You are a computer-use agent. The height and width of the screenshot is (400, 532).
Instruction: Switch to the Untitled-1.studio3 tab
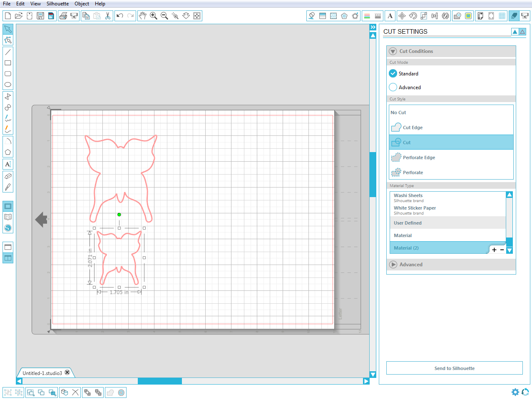tap(42, 373)
